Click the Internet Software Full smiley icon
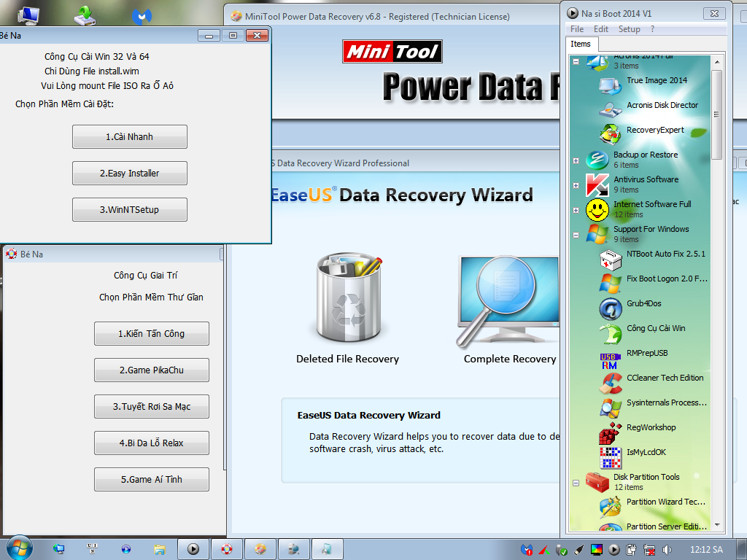747x560 pixels. point(597,210)
